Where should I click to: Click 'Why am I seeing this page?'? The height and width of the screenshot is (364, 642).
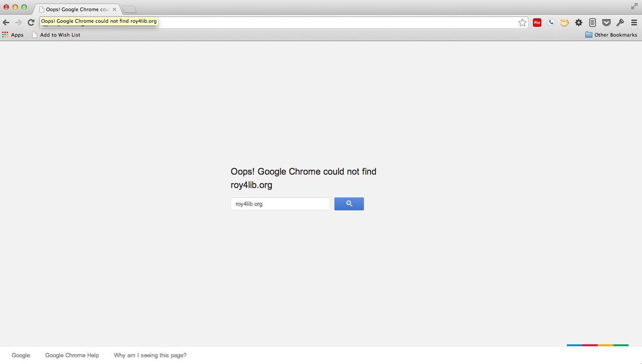tap(150, 356)
